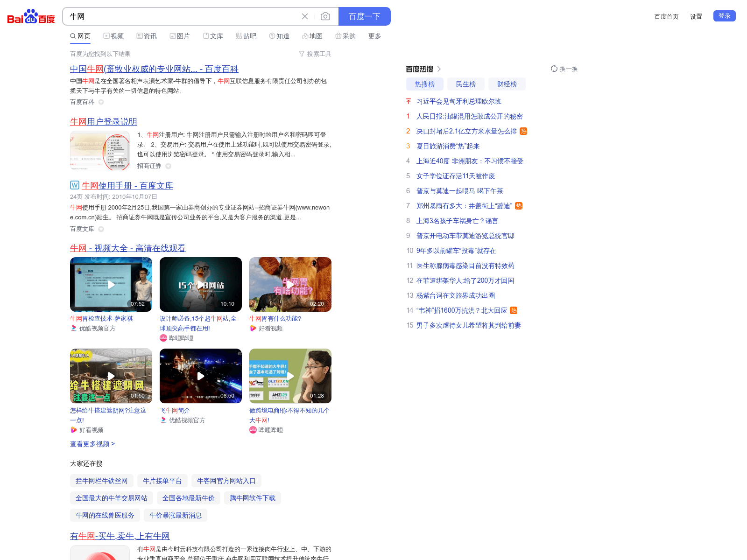This screenshot has width=747, height=560.
Task: Open hot item 杨紫台词在文旅界成功出圈
Action: tap(456, 295)
